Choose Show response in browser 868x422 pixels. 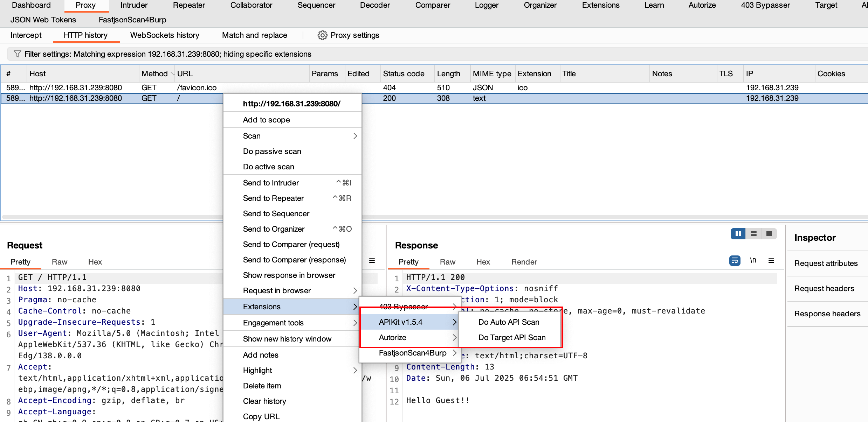tap(292, 275)
